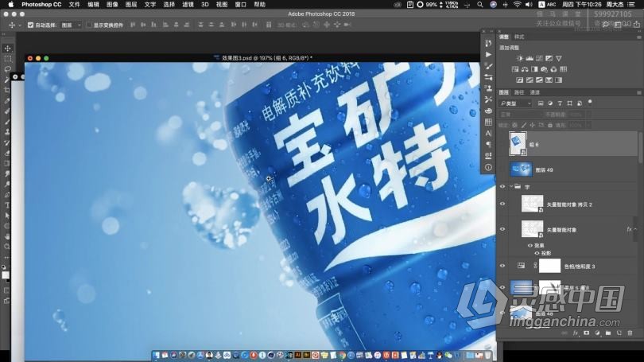
Task: Switch to the 通道 tab
Action: [535, 92]
